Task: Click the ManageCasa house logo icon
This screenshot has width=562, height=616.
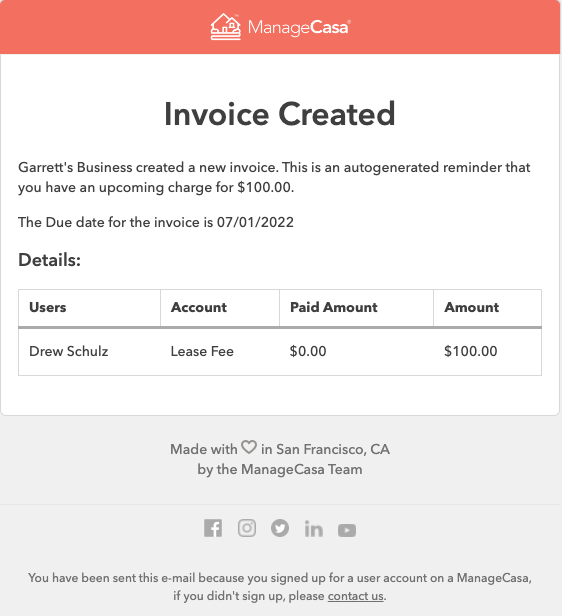Action: coord(225,27)
